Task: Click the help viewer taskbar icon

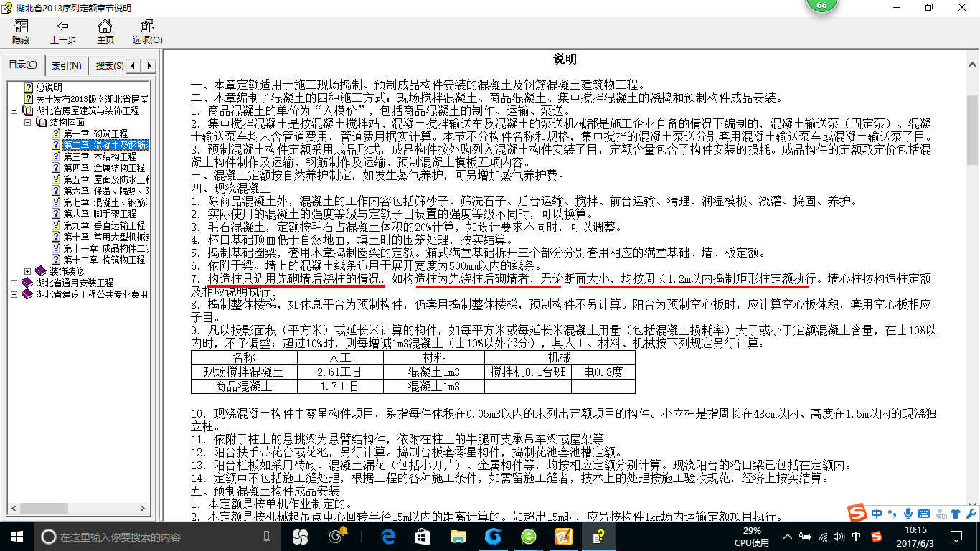Action: pyautogui.click(x=598, y=536)
